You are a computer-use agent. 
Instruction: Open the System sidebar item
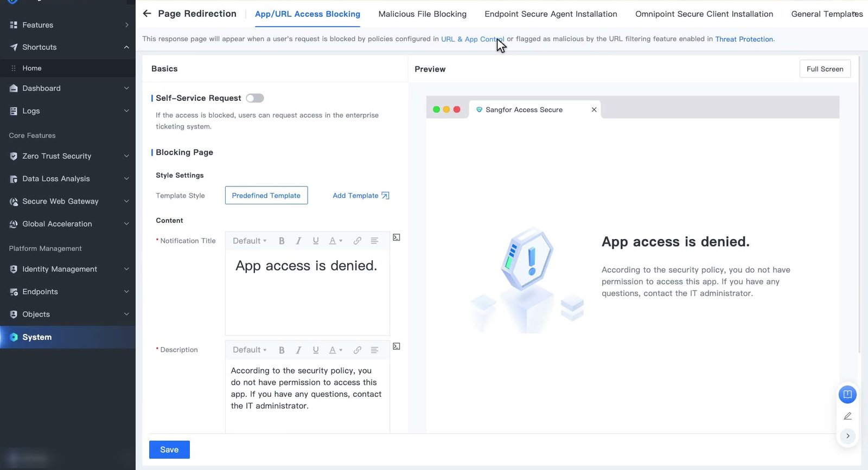[x=68, y=337]
